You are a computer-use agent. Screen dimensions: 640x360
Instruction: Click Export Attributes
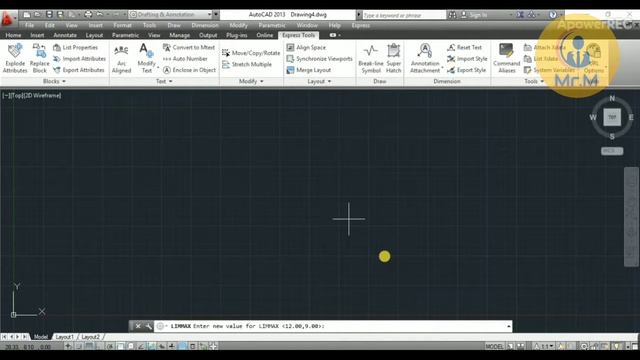[79, 70]
